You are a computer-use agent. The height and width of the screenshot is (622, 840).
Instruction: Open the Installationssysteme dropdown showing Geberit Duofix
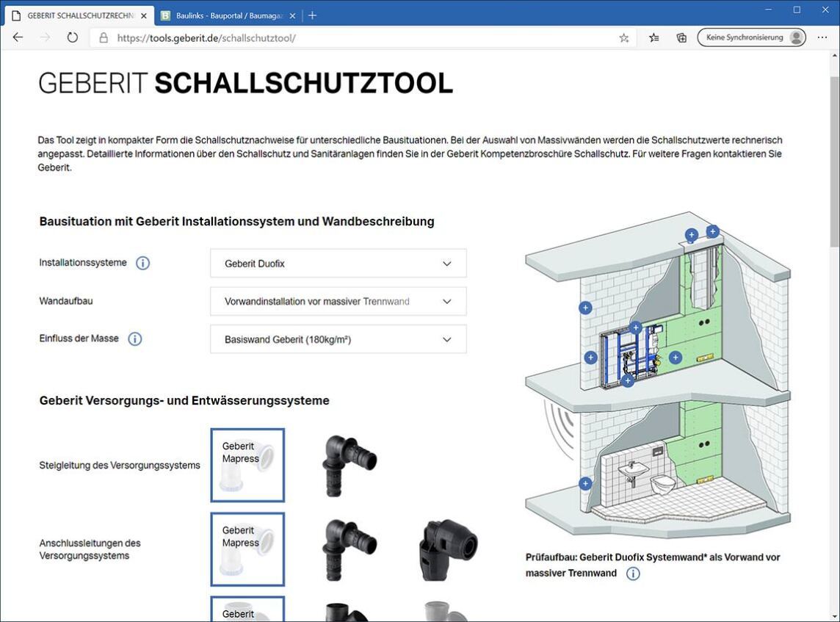click(x=338, y=263)
